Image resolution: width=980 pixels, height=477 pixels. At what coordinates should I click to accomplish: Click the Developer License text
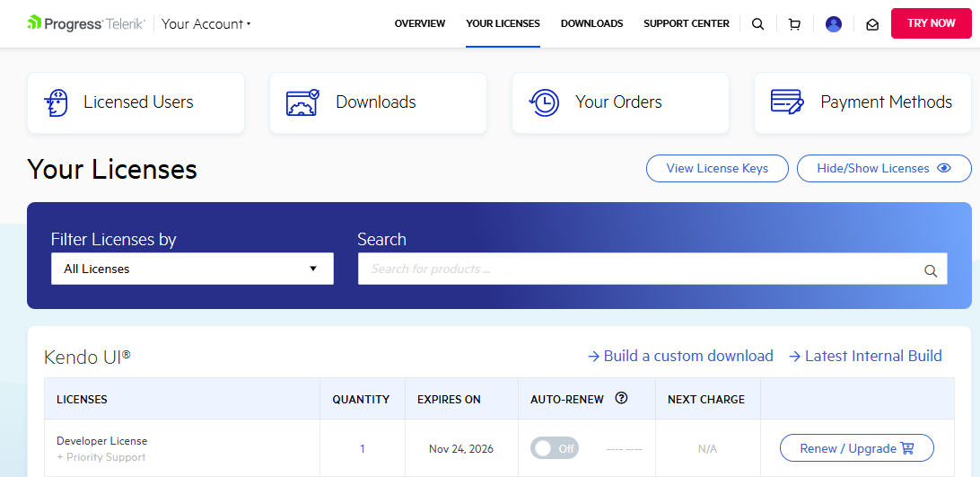(102, 441)
